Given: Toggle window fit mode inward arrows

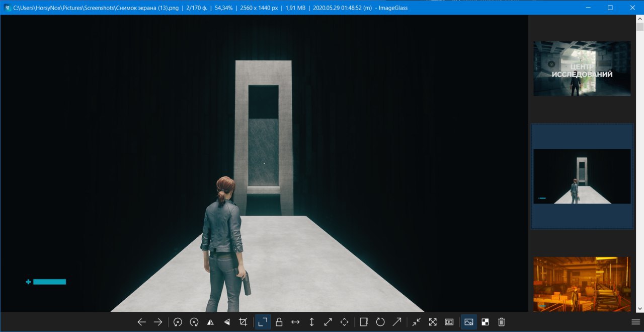Looking at the screenshot, I should 416,322.
